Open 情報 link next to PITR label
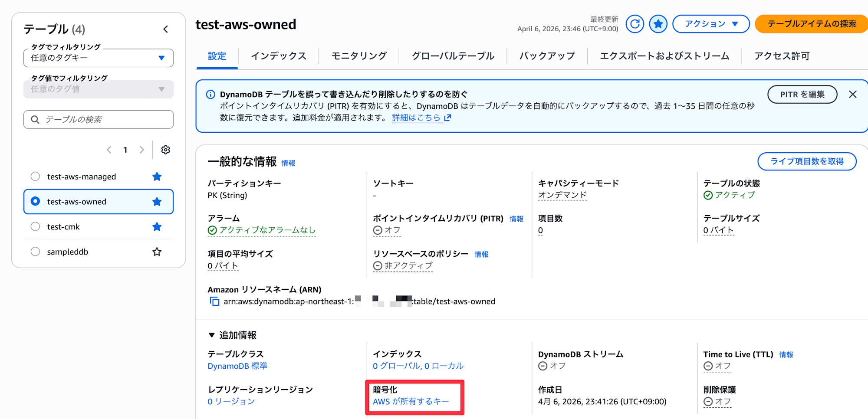 click(516, 219)
